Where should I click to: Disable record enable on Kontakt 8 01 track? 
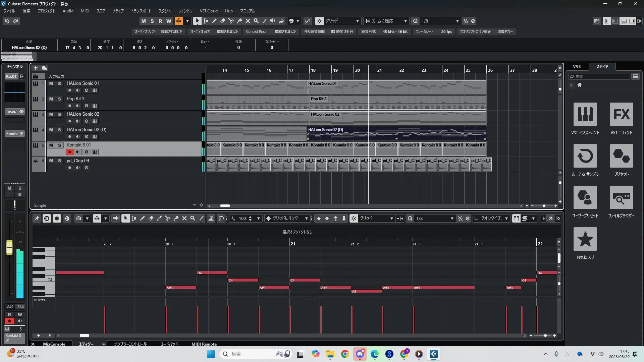69,152
